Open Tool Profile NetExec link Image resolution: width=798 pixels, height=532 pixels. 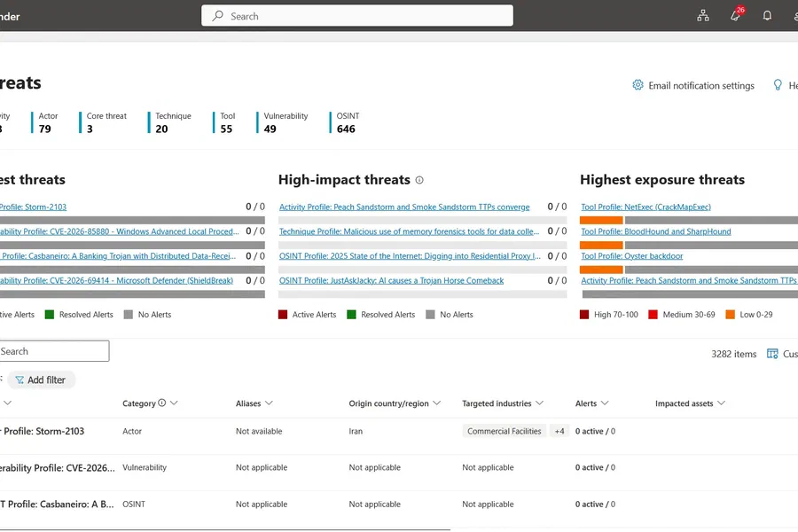pyautogui.click(x=645, y=207)
